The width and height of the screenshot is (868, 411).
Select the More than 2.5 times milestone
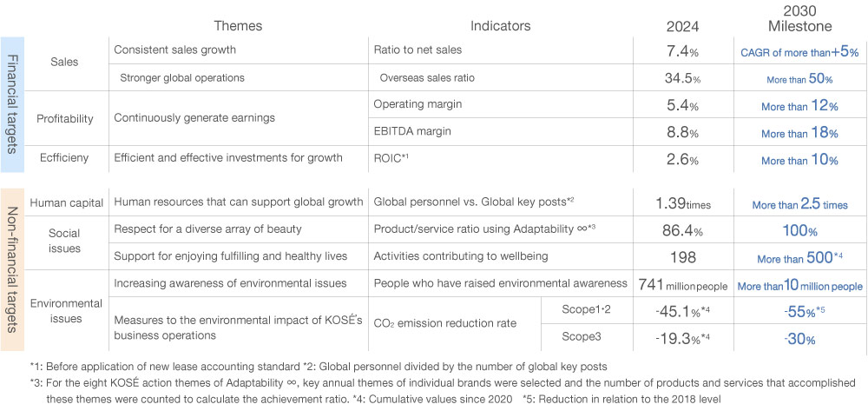799,202
